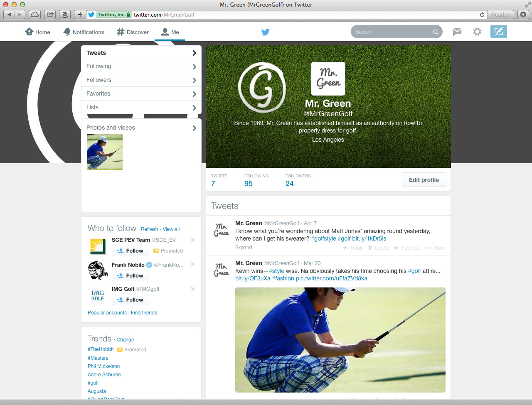Image resolution: width=532 pixels, height=405 pixels.
Task: Go forward with Safari's forward arrow
Action: pyautogui.click(x=20, y=15)
